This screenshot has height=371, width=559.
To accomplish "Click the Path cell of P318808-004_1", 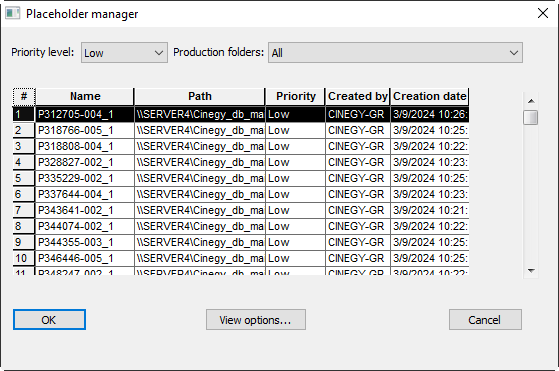I will (200, 146).
